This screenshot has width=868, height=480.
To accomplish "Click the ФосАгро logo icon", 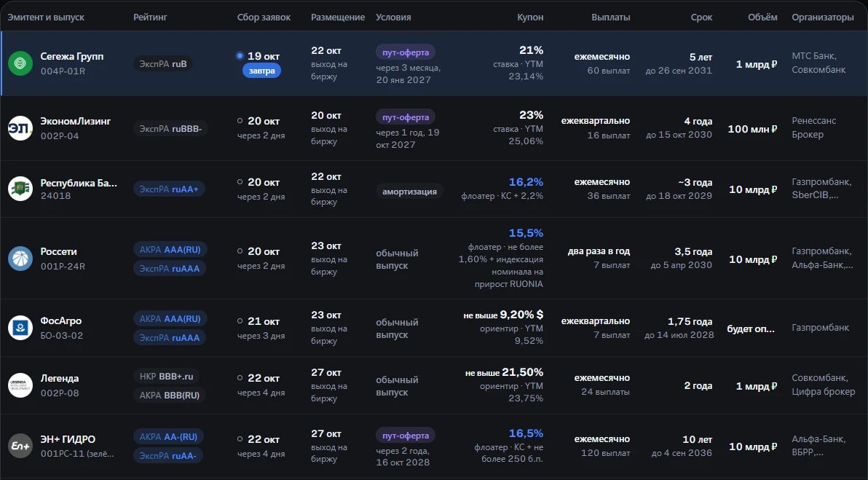I will (x=20, y=328).
